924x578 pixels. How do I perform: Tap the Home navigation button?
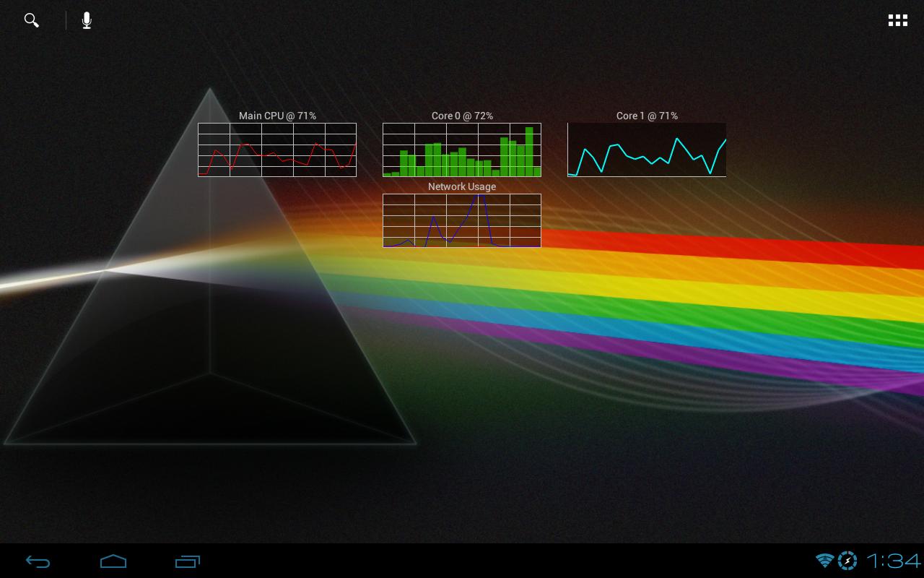(113, 561)
